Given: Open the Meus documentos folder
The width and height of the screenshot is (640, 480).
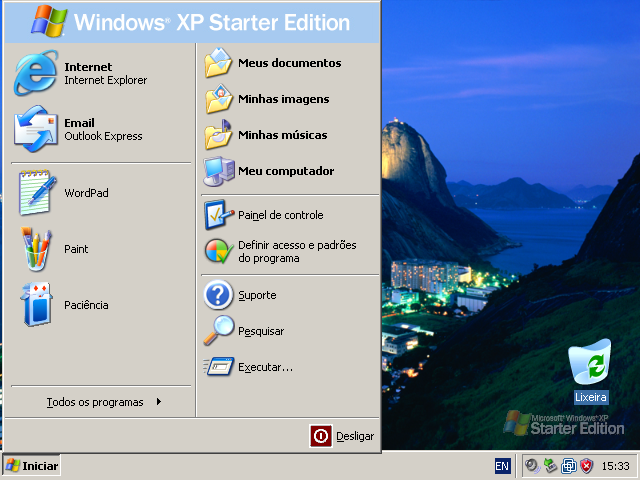Looking at the screenshot, I should (x=288, y=63).
